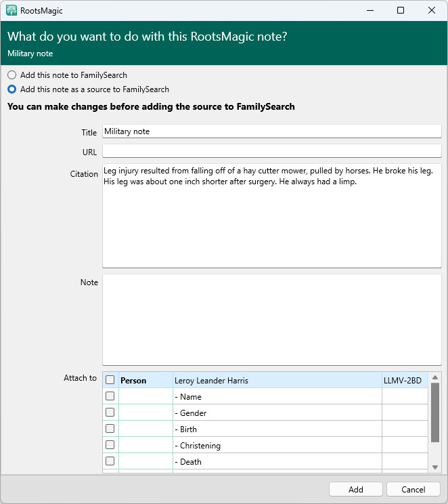
Task: Click the '- Death' row text
Action: coord(188,462)
